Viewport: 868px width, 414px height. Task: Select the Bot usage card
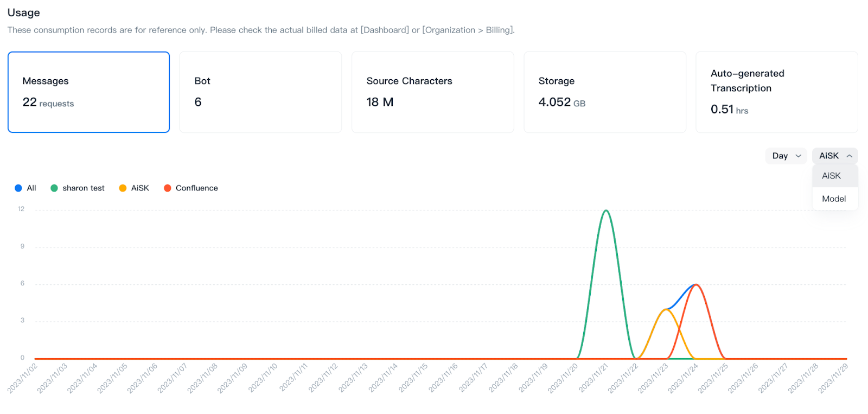260,92
